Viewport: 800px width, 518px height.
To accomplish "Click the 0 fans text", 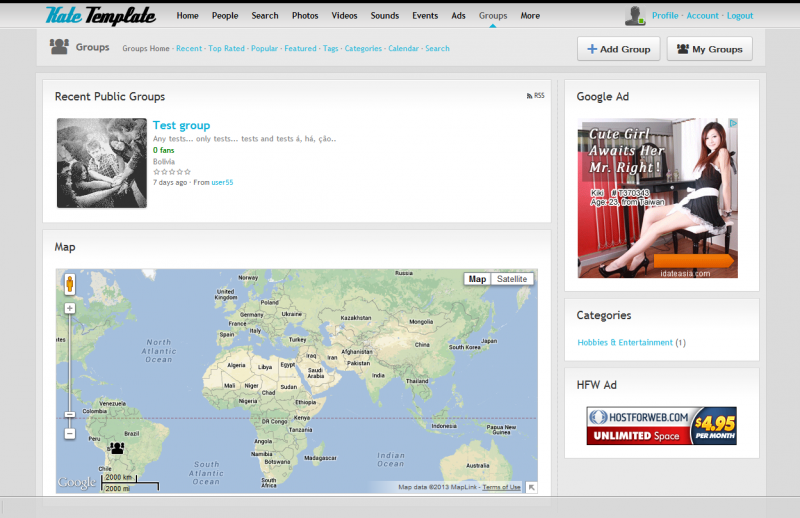I will click(164, 150).
